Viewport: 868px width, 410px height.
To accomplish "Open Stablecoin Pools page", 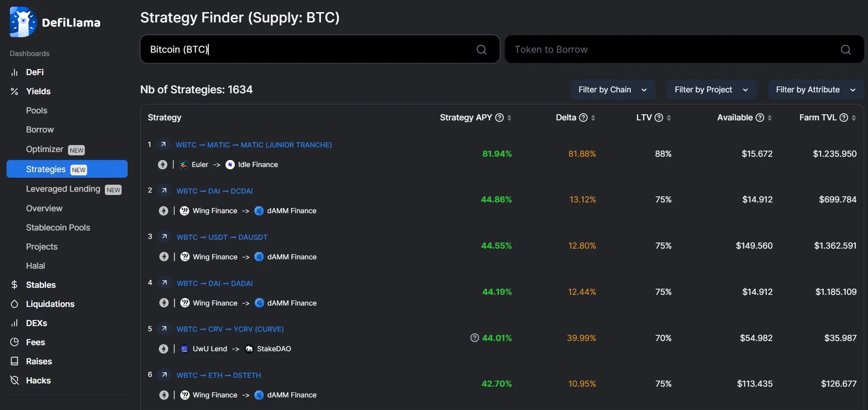I will (x=58, y=228).
